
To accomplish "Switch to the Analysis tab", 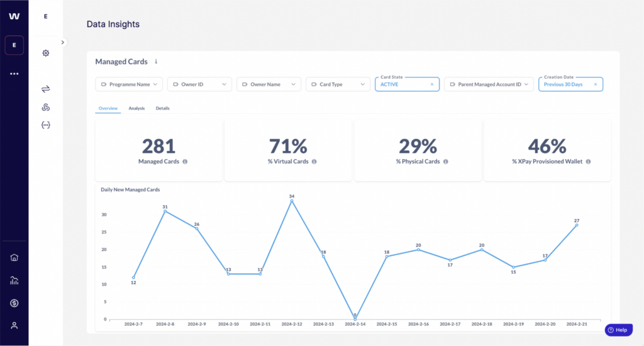I will 136,108.
